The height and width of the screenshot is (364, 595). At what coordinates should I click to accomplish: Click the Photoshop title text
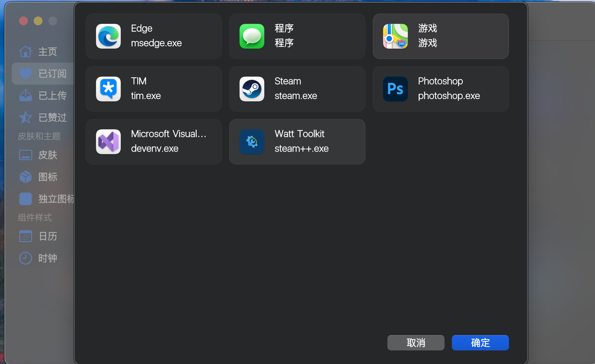tap(440, 81)
